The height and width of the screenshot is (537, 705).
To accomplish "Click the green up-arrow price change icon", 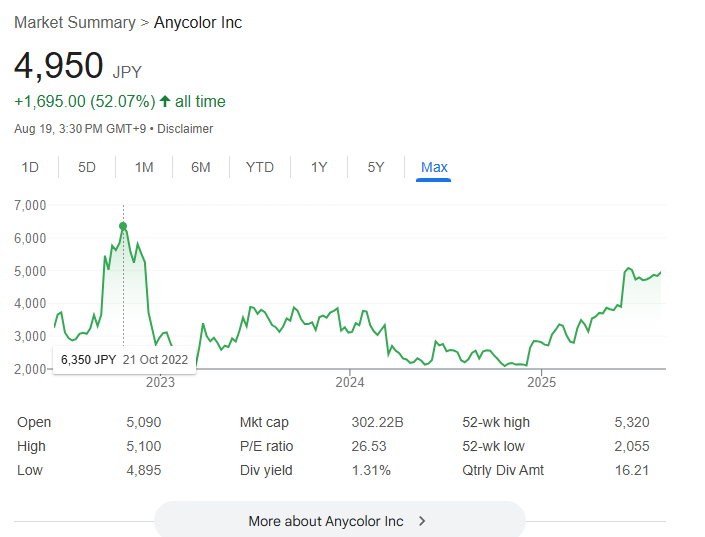I will [165, 102].
